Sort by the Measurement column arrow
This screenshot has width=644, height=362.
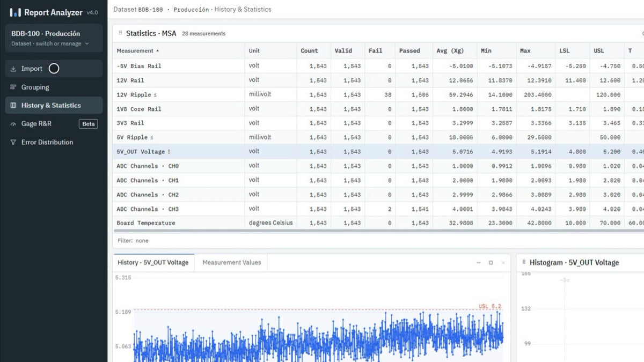pos(158,51)
